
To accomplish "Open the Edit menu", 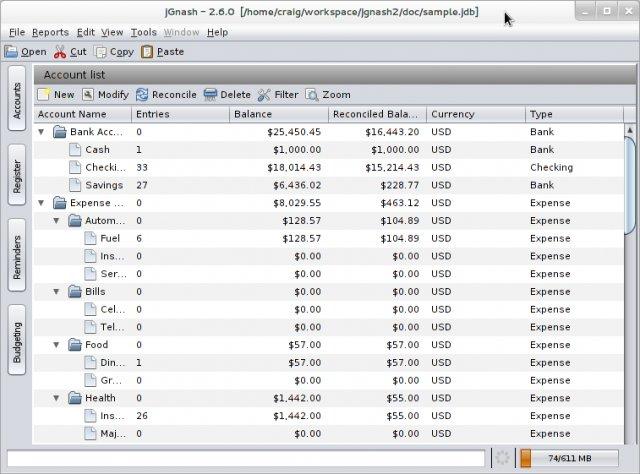I will 86,32.
